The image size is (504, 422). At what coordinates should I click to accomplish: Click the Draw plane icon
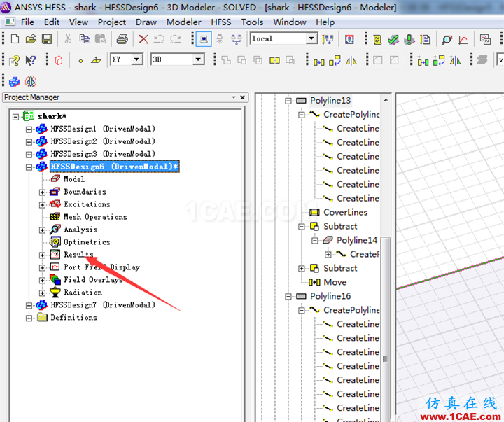96,60
